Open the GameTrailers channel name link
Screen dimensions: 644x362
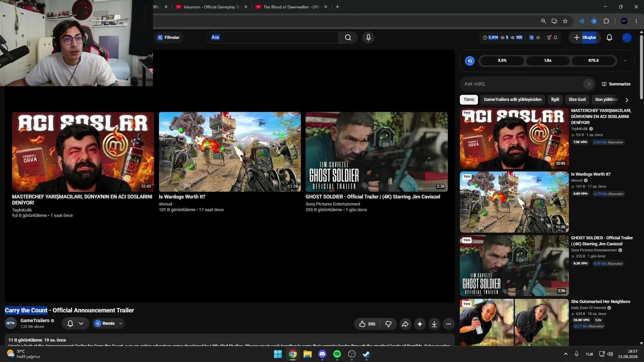35,321
